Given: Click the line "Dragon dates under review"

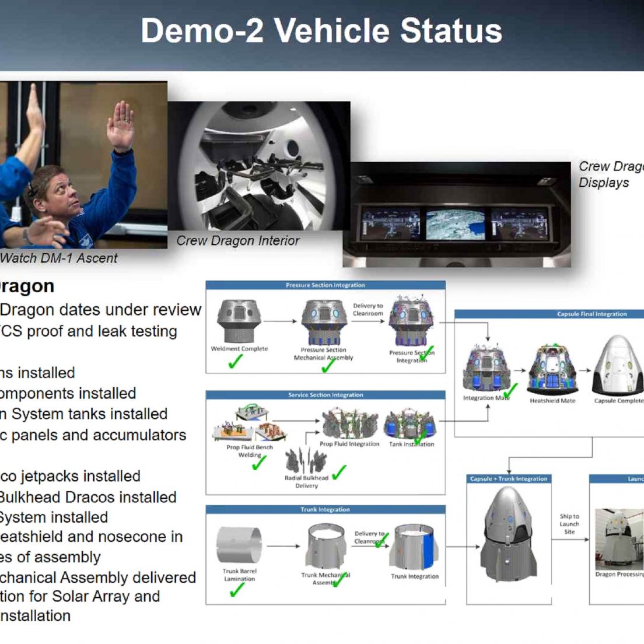Looking at the screenshot, I should pos(100,310).
